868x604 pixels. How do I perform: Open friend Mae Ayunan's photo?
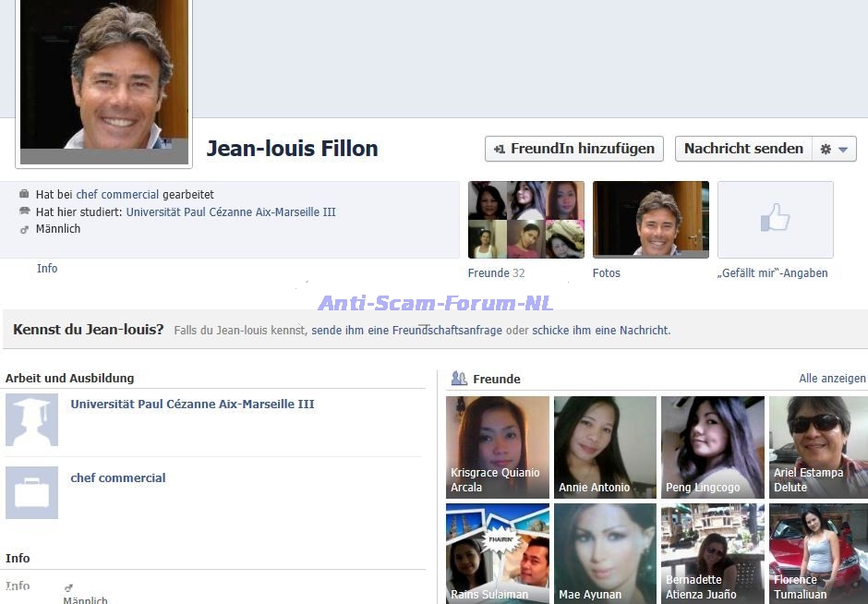(x=605, y=552)
